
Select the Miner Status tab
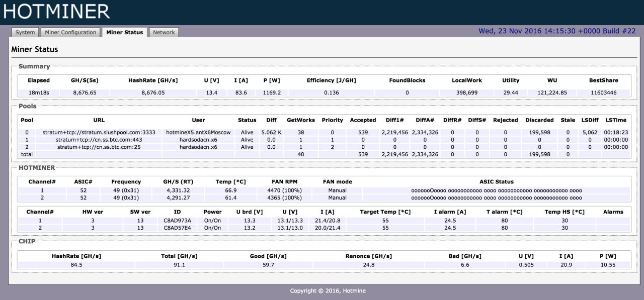point(125,32)
